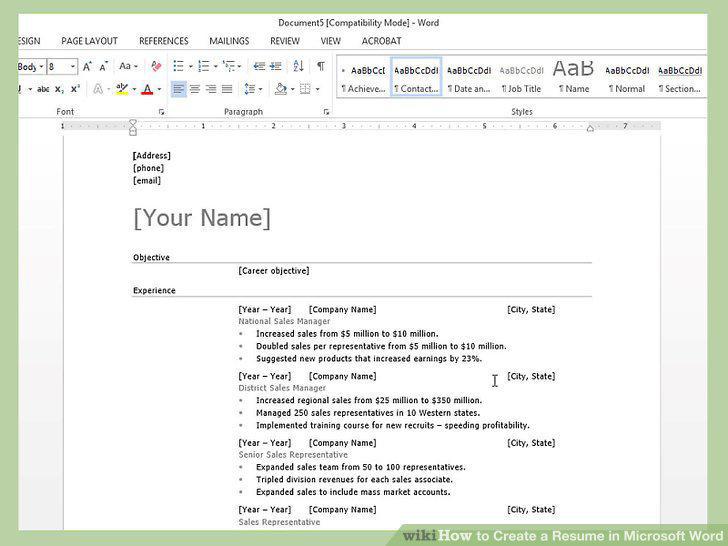Image resolution: width=728 pixels, height=546 pixels.
Task: Apply the Contact style
Action: (416, 77)
